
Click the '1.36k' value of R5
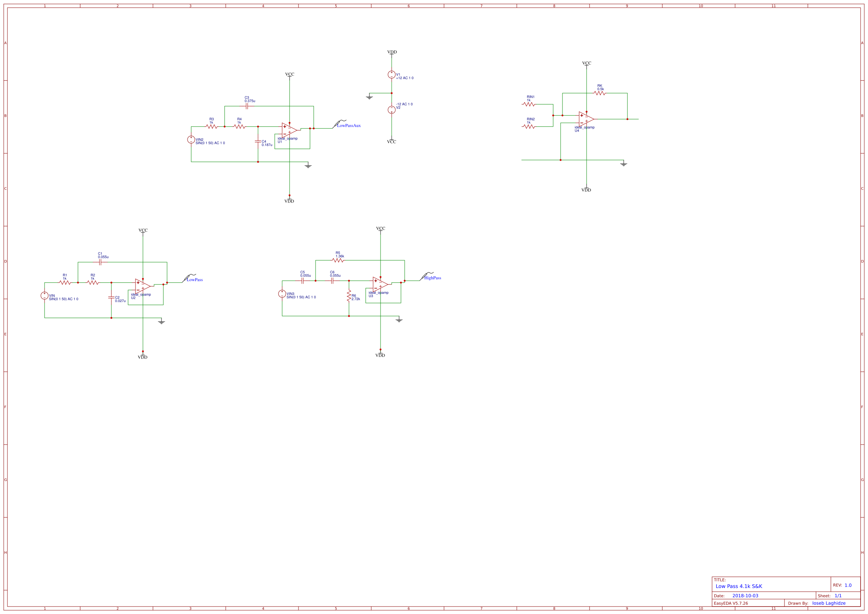[340, 257]
